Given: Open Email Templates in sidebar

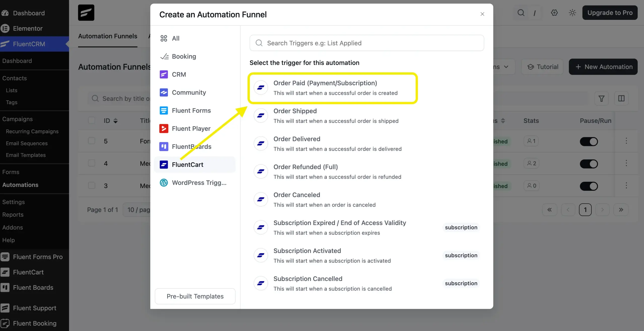Looking at the screenshot, I should click(x=26, y=155).
